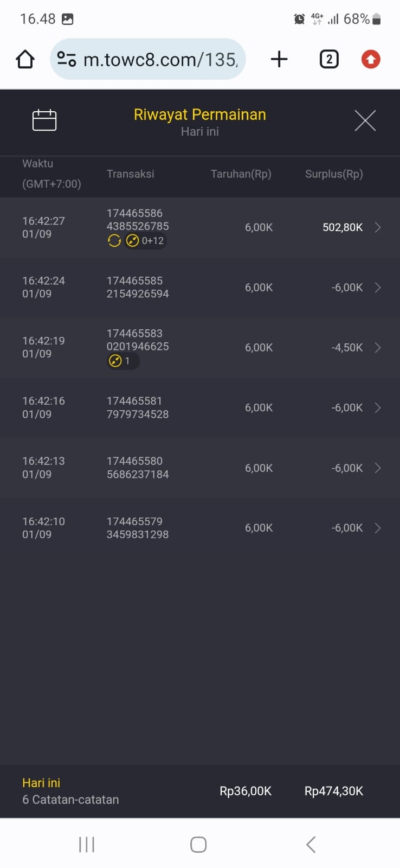This screenshot has width=400, height=868.
Task: Tap the site info icon in address bar
Action: pos(67,59)
